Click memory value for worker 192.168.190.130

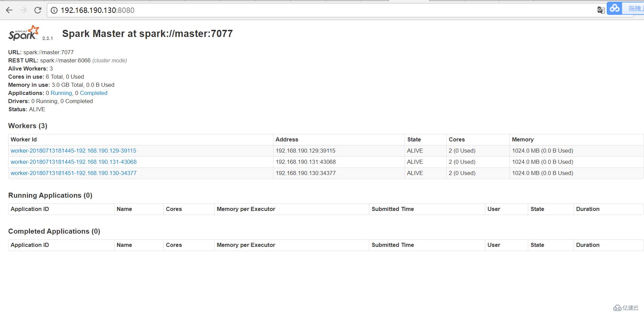(542, 173)
